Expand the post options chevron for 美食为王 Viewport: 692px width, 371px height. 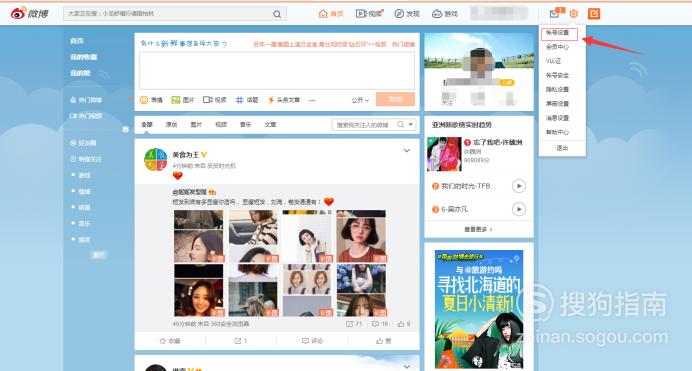coord(406,151)
